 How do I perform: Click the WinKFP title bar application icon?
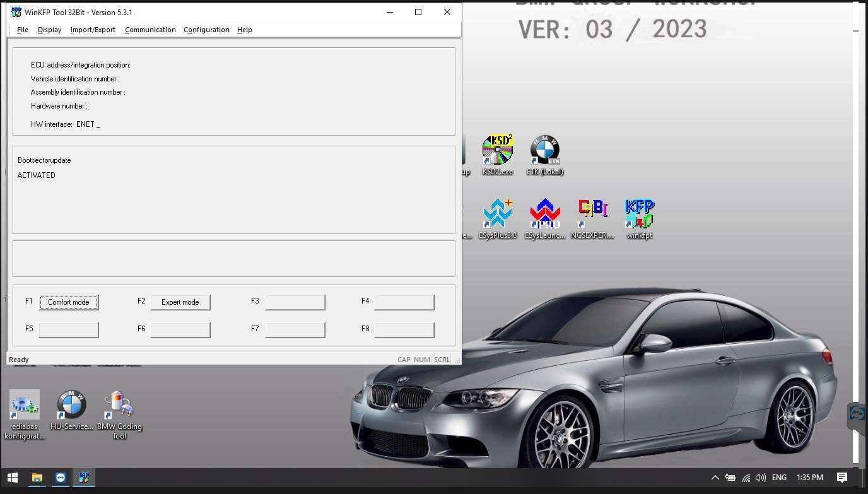16,12
